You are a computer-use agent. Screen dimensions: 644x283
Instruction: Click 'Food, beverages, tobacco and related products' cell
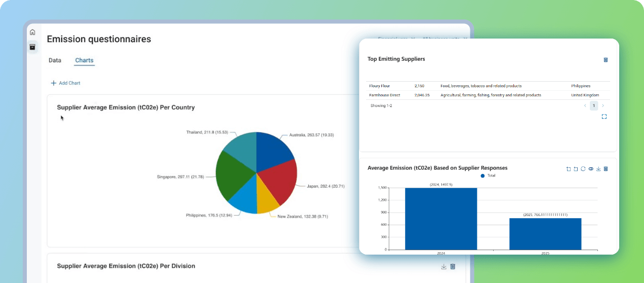point(481,86)
